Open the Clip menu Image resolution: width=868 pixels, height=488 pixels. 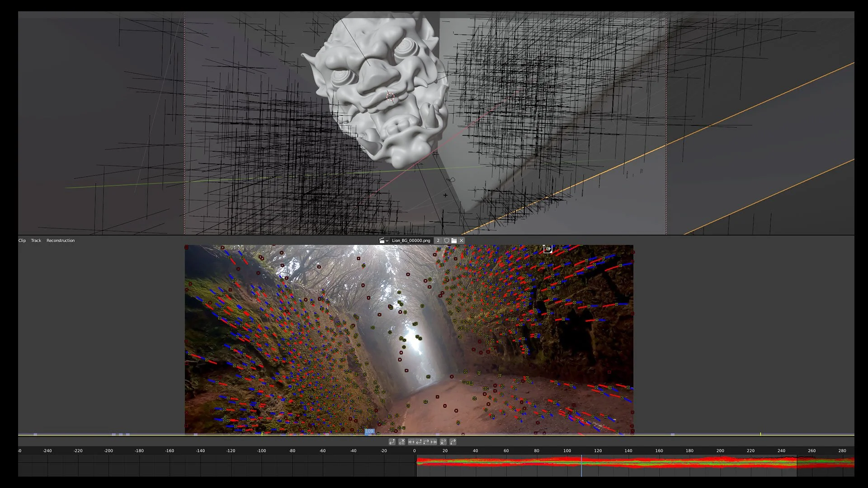(22, 240)
